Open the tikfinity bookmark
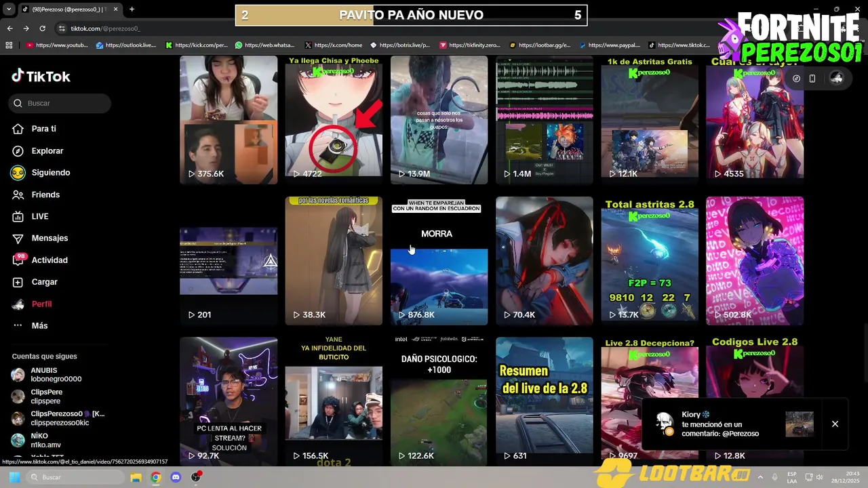 click(x=470, y=45)
